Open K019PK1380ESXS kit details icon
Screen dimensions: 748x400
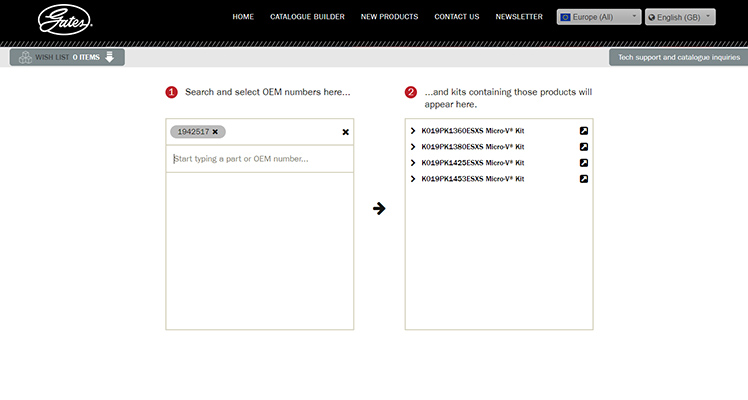[x=584, y=147]
